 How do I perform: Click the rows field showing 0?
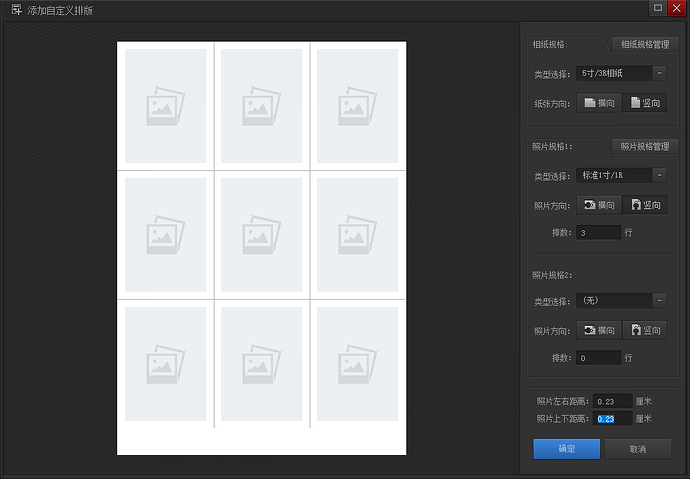pos(598,358)
